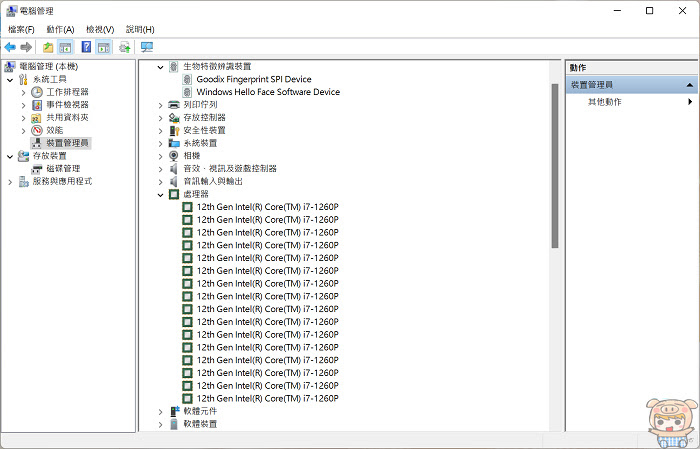Screen dimensions: 700x449
Task: Expand the 軟體元件 category
Action: coord(160,412)
